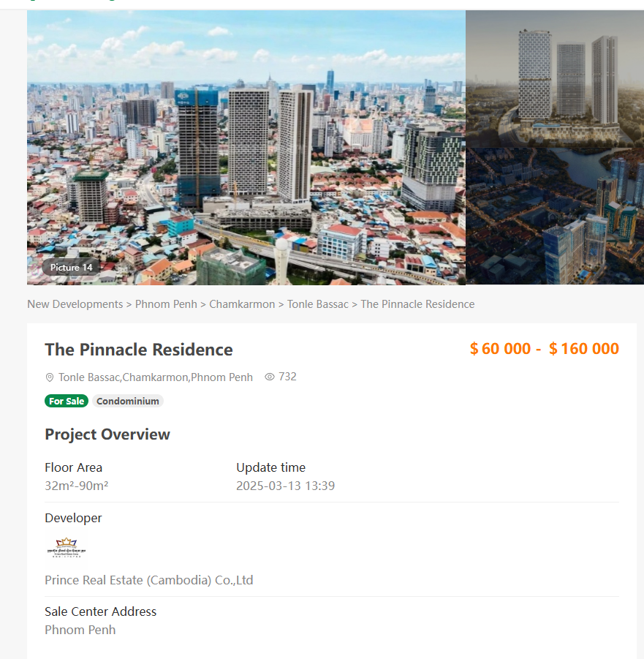Screen dimensions: 644x659
Task: Click the 732 view count
Action: coord(287,377)
